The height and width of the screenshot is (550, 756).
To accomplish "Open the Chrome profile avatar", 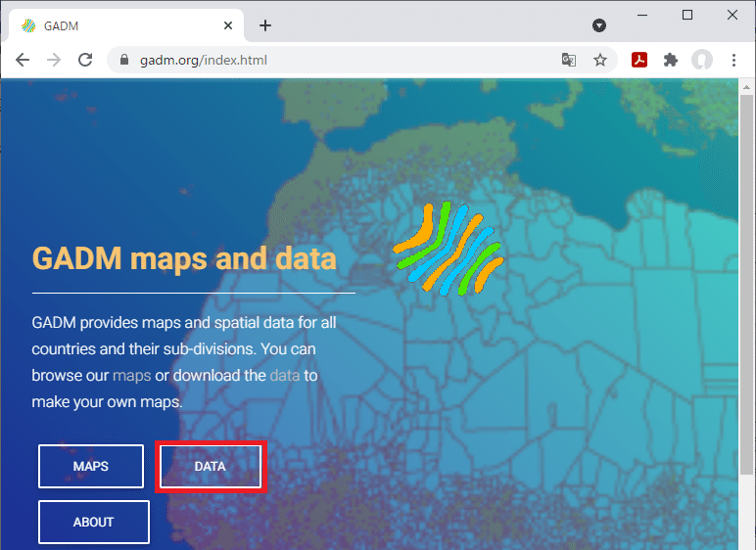I will 702,60.
